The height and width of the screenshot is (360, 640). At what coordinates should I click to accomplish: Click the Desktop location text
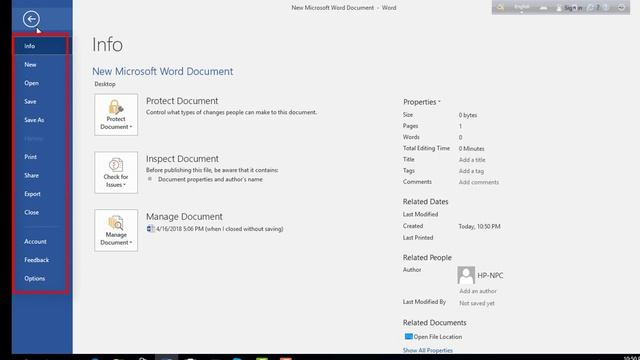105,84
